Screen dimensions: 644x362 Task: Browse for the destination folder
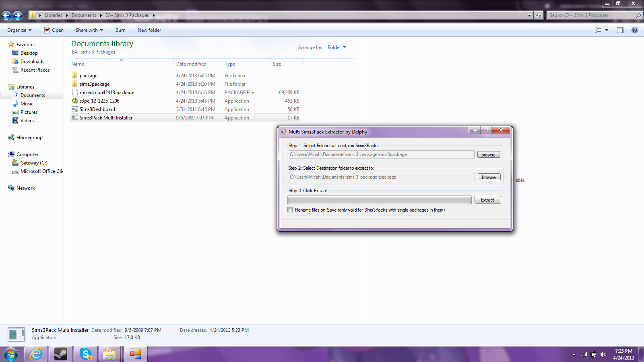pos(489,177)
